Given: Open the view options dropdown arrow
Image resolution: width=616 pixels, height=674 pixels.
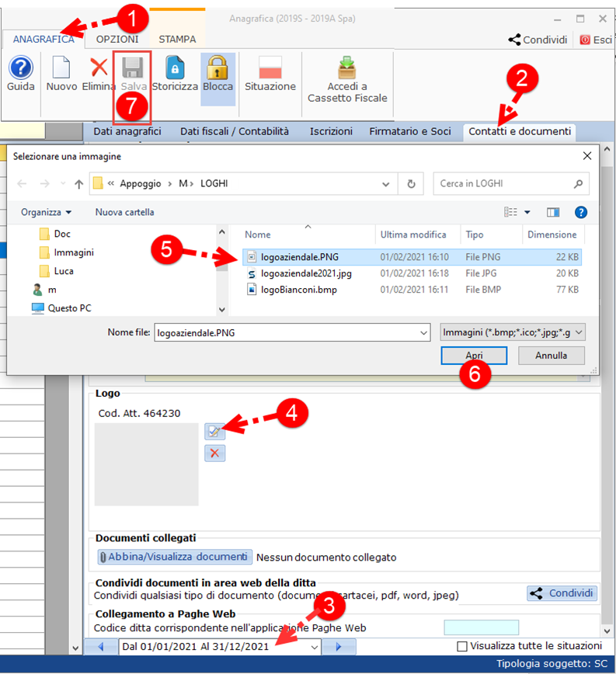Looking at the screenshot, I should (527, 212).
